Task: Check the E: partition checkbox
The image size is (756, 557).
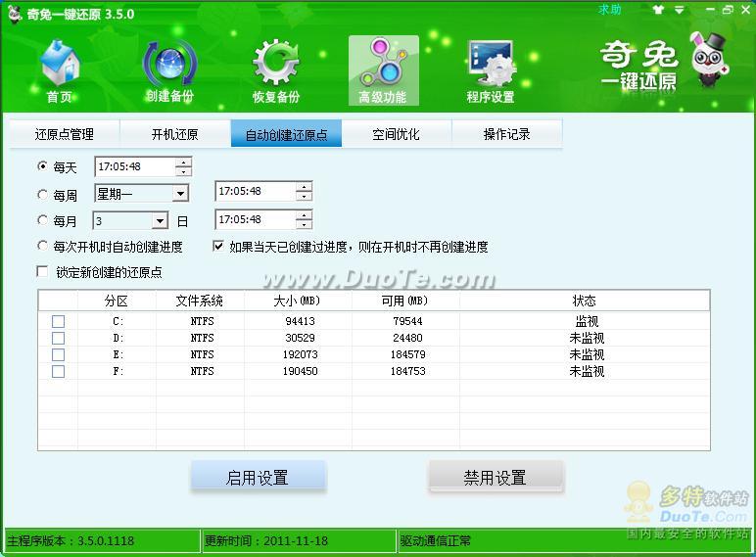Action: [x=59, y=354]
